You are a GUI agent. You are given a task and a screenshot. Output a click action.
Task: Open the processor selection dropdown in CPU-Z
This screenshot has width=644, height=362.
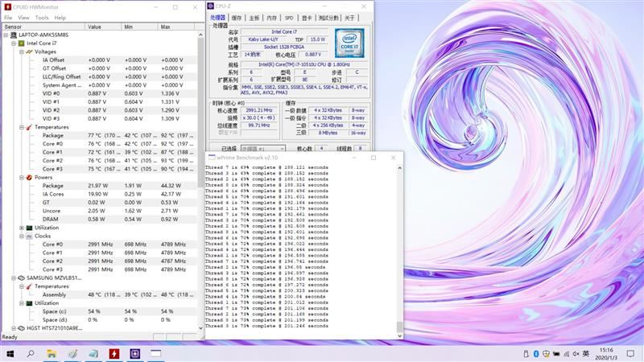(x=263, y=149)
